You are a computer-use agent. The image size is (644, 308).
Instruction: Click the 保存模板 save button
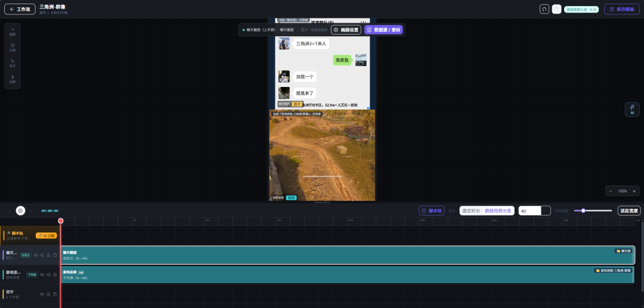[621, 9]
